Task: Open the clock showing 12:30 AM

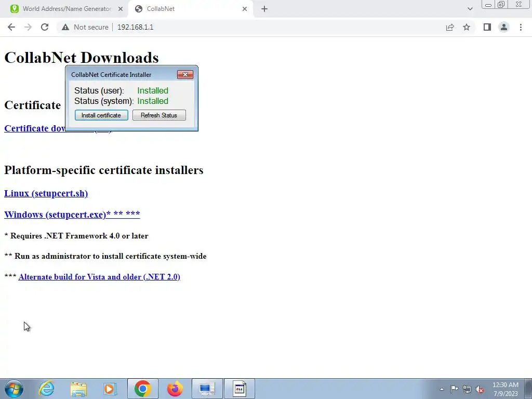Action: pyautogui.click(x=506, y=389)
